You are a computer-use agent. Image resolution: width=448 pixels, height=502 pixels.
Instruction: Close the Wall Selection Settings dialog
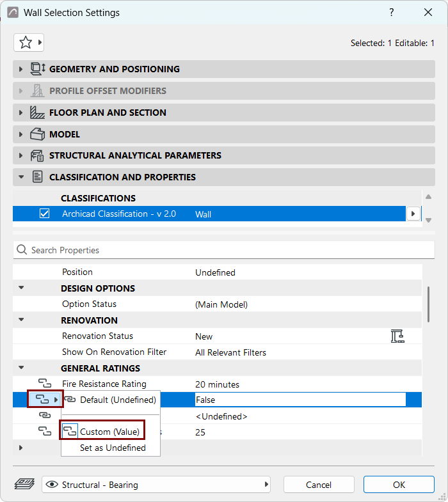point(428,12)
